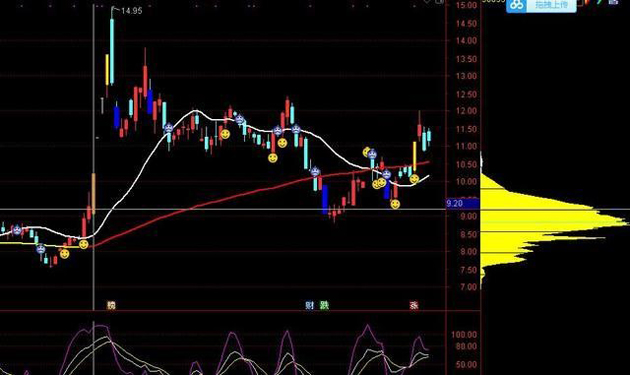Screen dimensions: 630x375
Task: Click smiley under the rightmost yellow candlestick
Action: 414,179
